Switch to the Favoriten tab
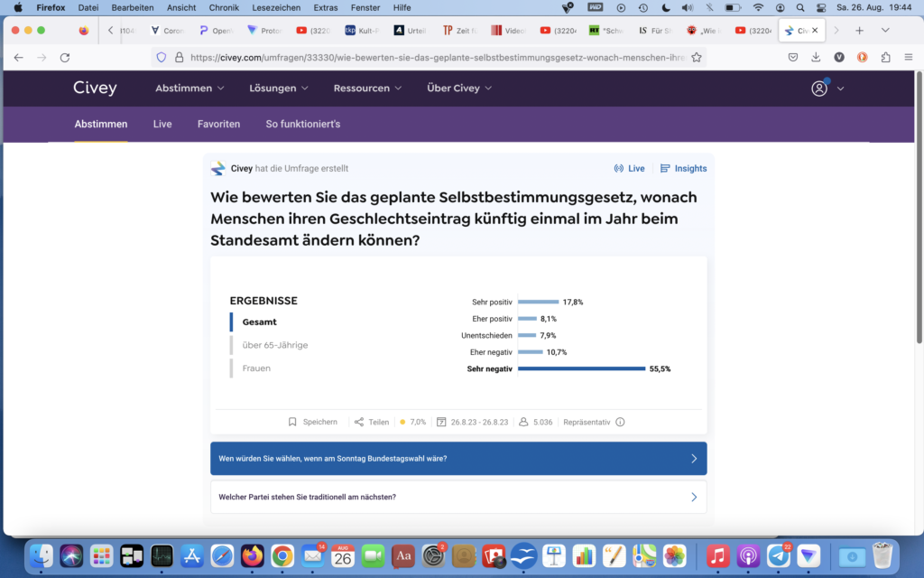 coord(218,124)
